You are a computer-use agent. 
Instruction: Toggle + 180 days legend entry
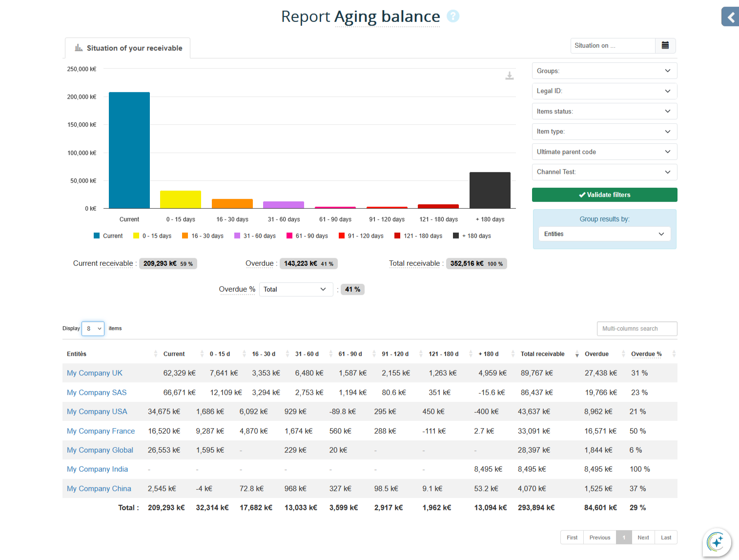click(x=472, y=236)
